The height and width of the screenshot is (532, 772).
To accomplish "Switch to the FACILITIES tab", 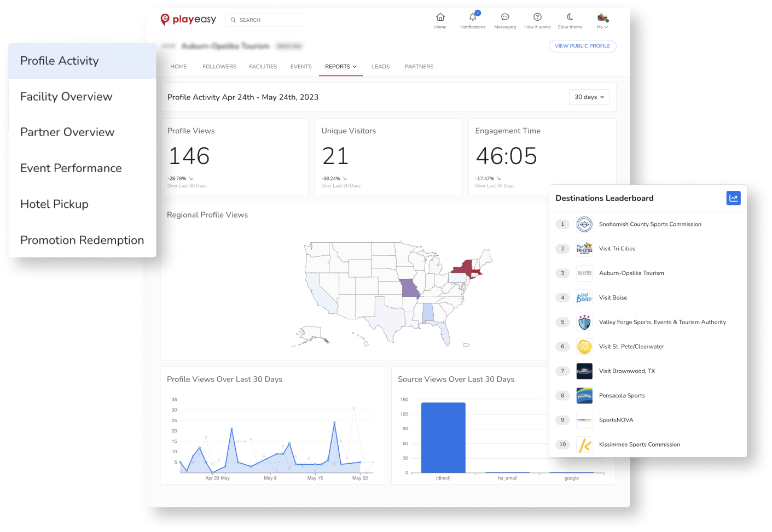I will tap(263, 67).
